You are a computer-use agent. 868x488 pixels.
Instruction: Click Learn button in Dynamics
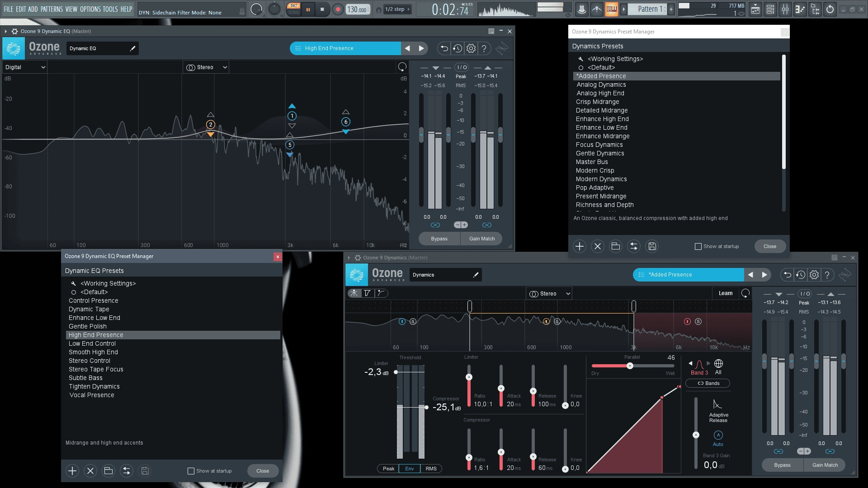pyautogui.click(x=726, y=293)
